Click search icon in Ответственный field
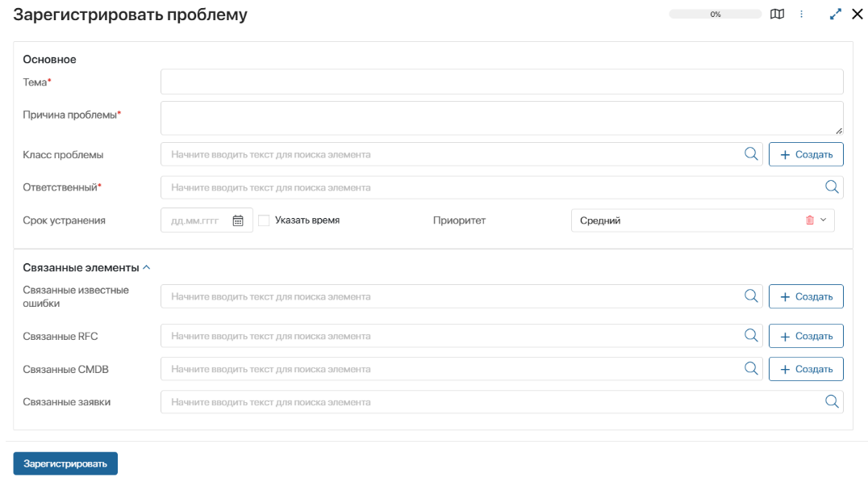Screen dimensions: 868x478 tap(832, 187)
